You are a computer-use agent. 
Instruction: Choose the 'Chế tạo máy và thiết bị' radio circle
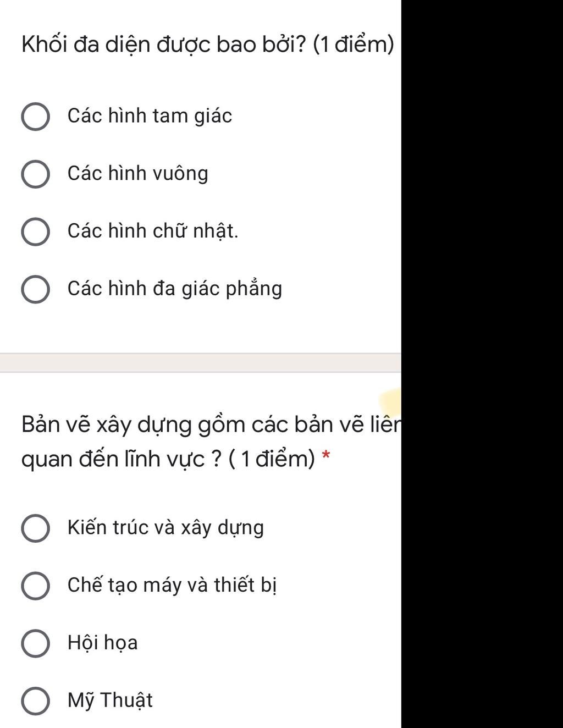point(36,586)
